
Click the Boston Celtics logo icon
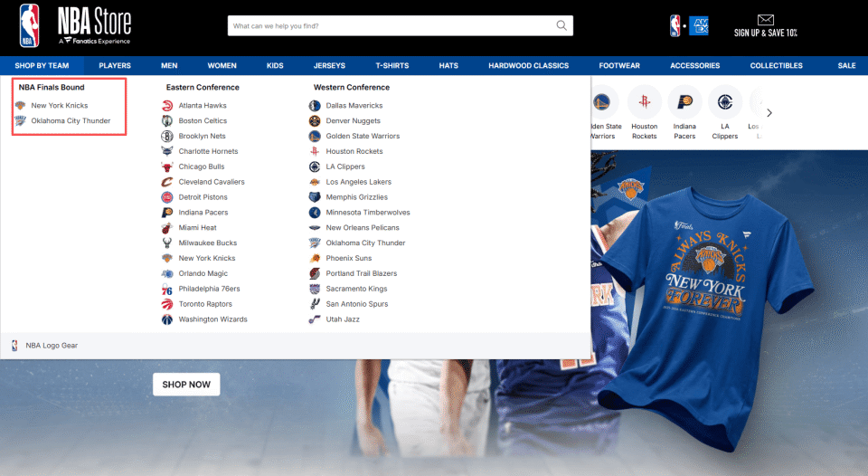(x=166, y=120)
